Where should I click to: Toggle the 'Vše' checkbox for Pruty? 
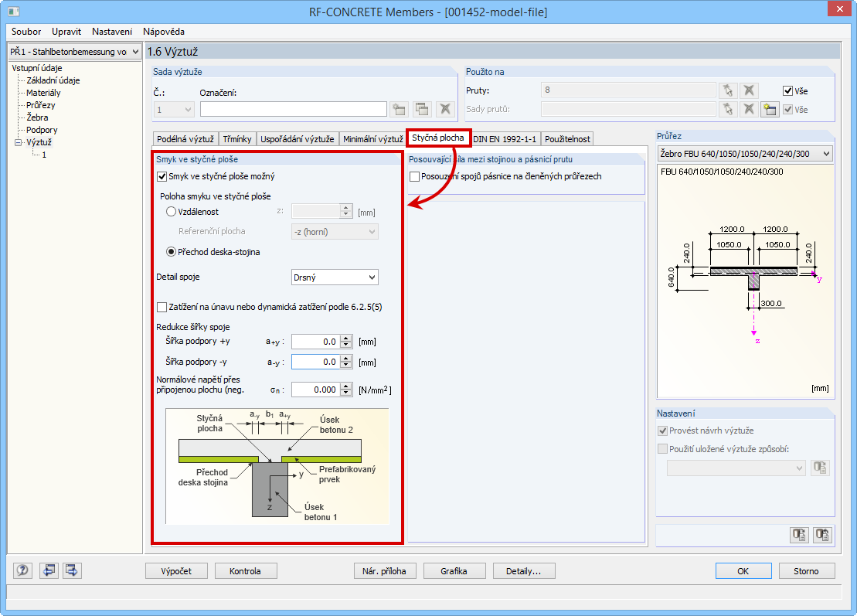[x=787, y=90]
